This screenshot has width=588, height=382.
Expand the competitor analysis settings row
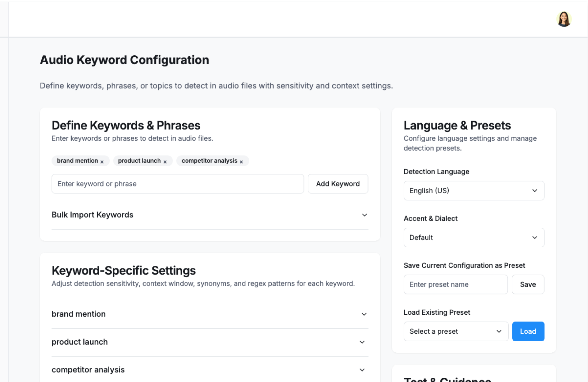pyautogui.click(x=88, y=370)
